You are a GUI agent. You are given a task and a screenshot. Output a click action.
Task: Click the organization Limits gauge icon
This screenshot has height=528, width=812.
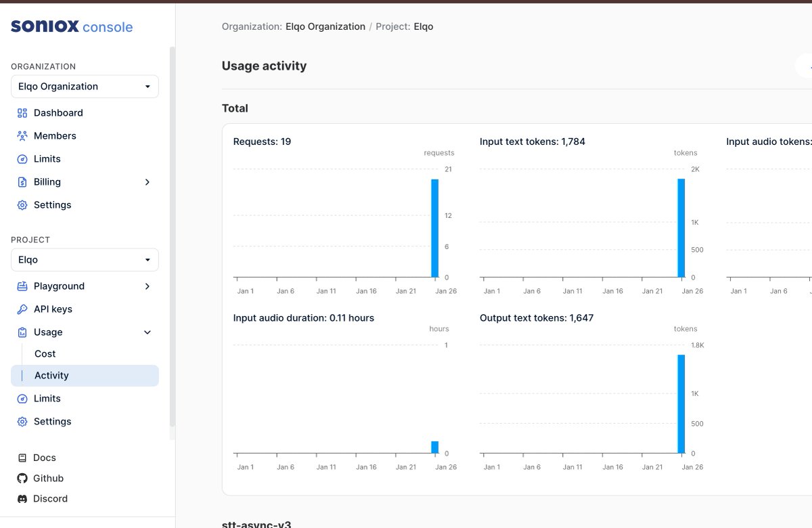pyautogui.click(x=22, y=159)
